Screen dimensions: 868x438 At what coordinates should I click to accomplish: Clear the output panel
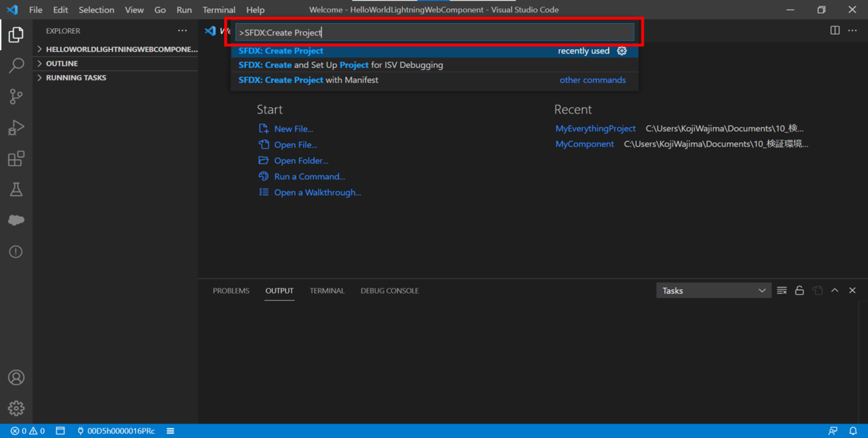click(x=782, y=291)
